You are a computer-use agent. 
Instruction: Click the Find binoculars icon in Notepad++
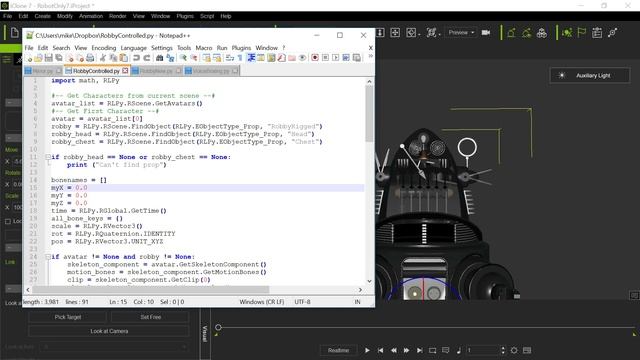pos(160,58)
